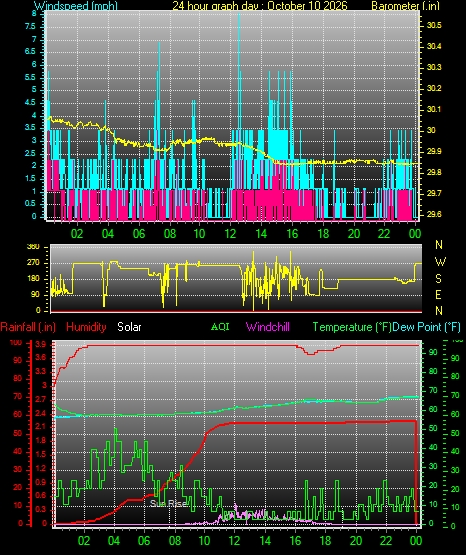Click the "100" tick on the red humidity axis
This screenshot has height=555, width=466.
coord(16,343)
